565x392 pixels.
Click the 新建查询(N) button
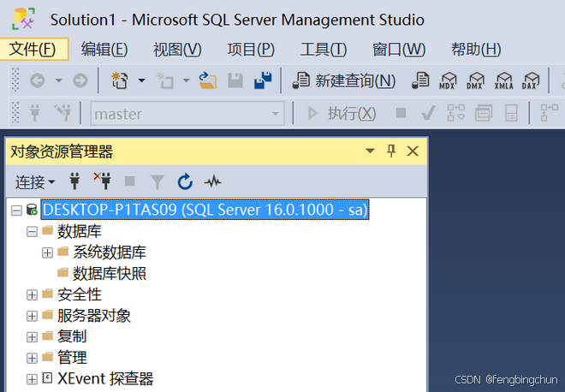coord(344,80)
